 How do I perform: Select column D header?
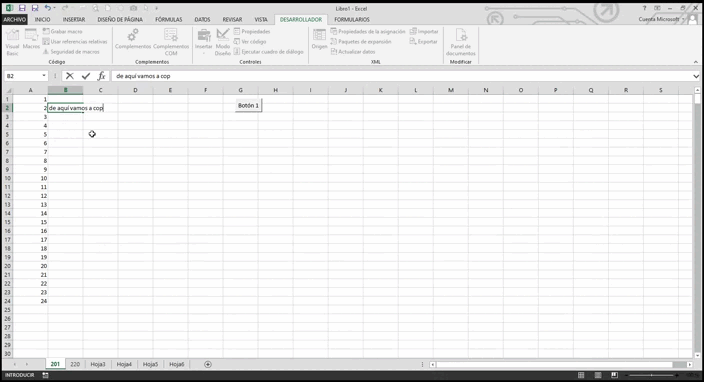point(135,90)
